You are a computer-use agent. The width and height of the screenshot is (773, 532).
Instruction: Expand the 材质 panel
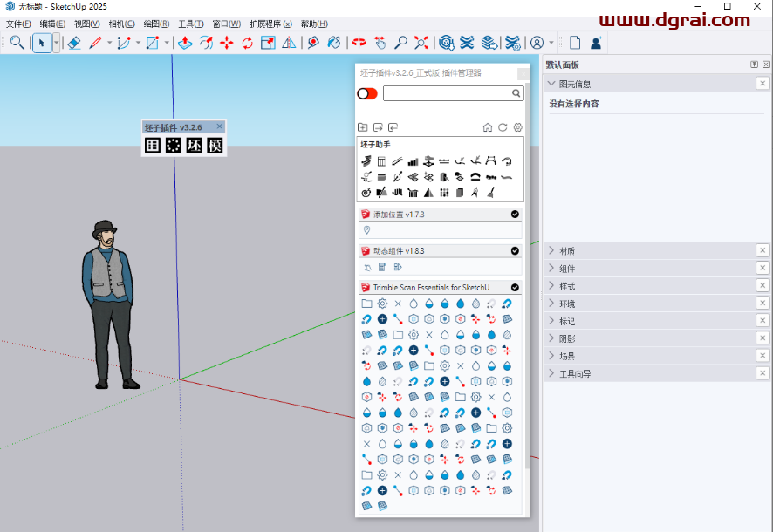coord(551,250)
